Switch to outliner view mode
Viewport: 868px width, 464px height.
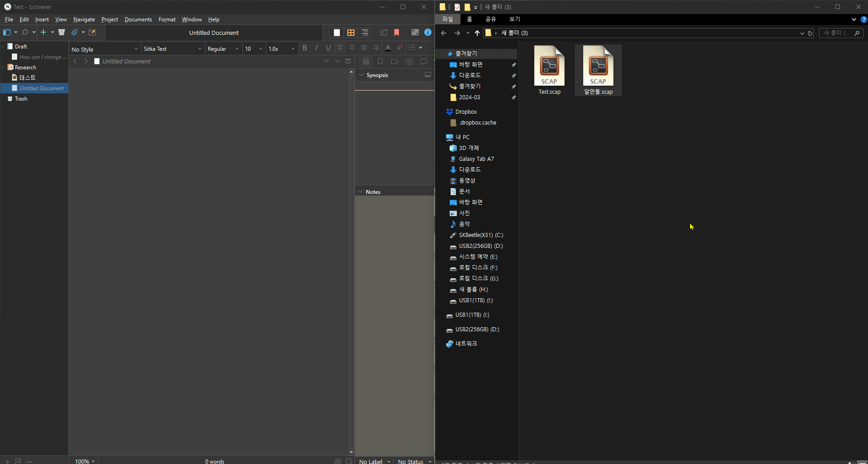pyautogui.click(x=365, y=32)
